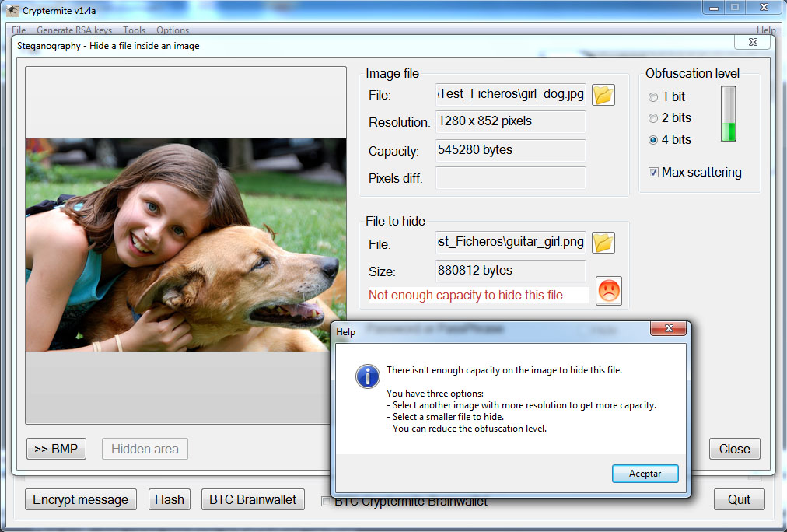Toggle the Max scattering checkbox
787x532 pixels.
coord(653,173)
